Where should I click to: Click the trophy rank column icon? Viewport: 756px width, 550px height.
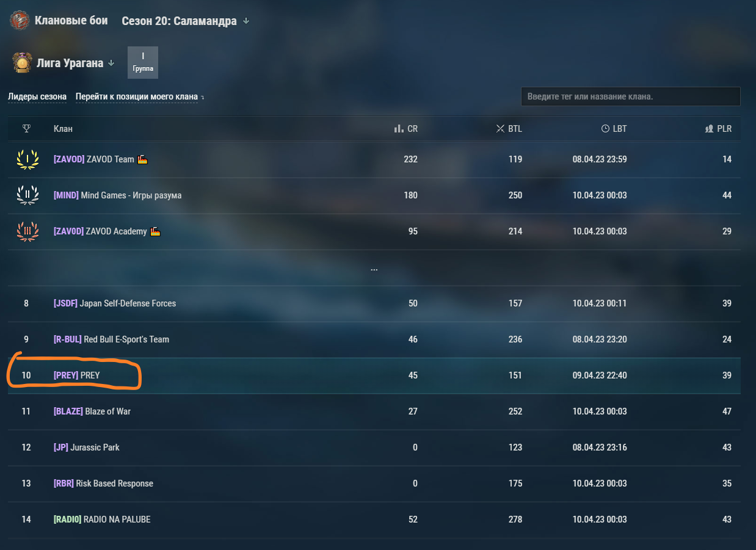(26, 129)
